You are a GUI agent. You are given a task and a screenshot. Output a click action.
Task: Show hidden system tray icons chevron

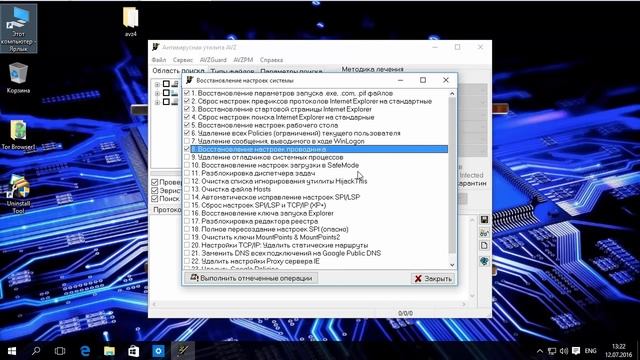540,351
